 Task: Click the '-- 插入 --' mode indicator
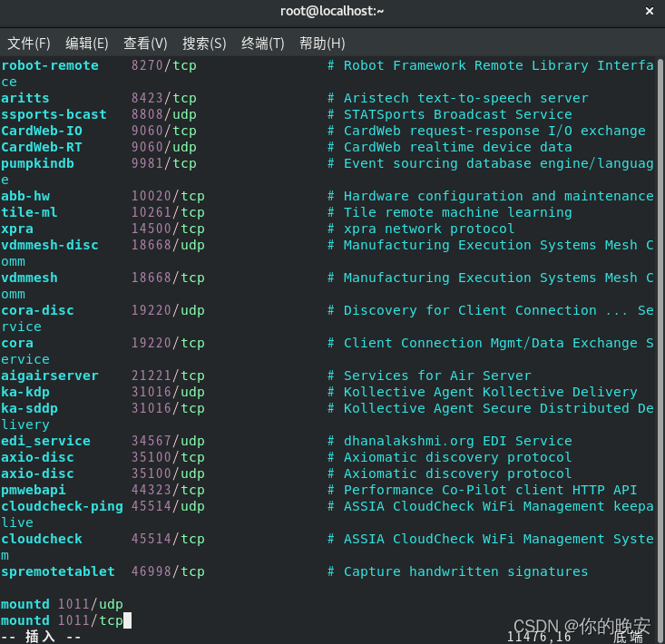[41, 637]
